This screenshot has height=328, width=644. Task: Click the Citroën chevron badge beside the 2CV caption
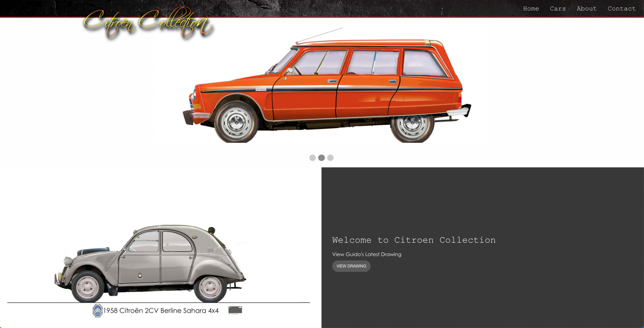[x=97, y=311]
